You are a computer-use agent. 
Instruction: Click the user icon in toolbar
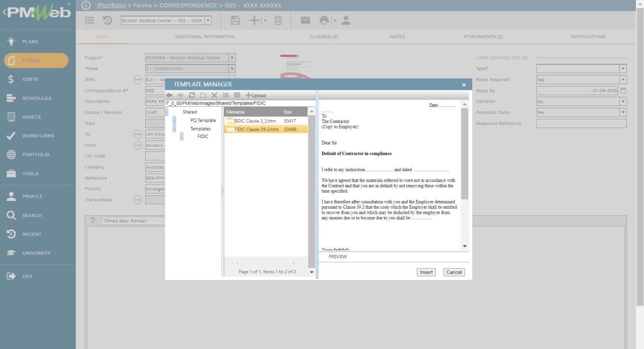tap(346, 20)
